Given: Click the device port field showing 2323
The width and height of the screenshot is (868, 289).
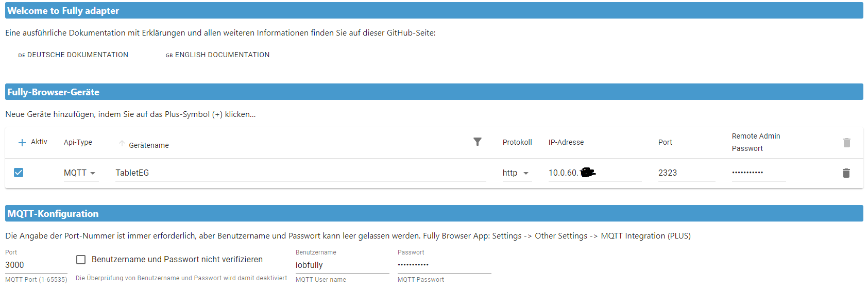Looking at the screenshot, I should click(686, 173).
